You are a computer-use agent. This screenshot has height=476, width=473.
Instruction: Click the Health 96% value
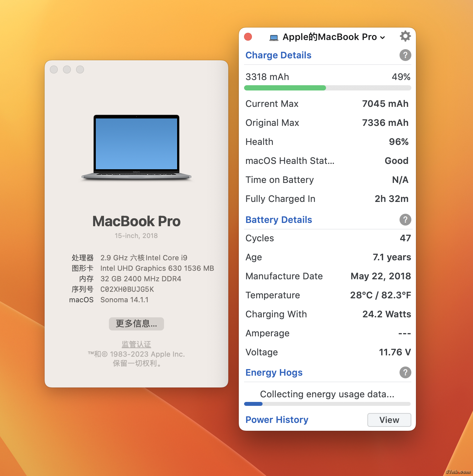pyautogui.click(x=399, y=142)
